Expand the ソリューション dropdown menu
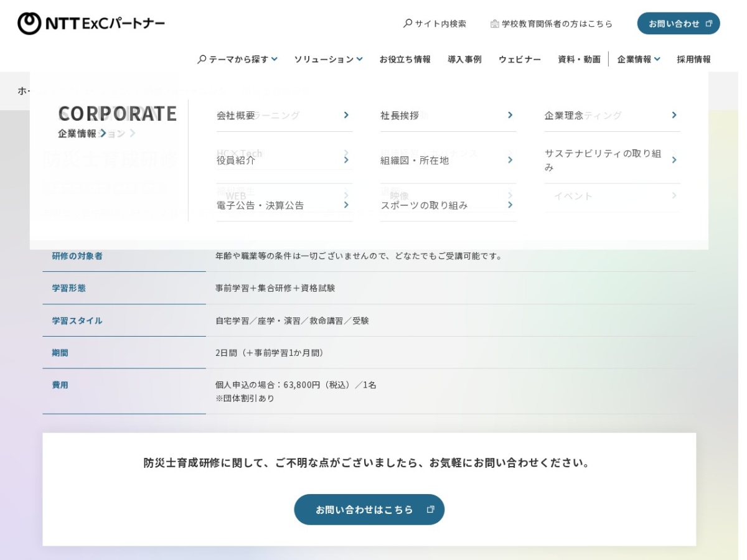The image size is (747, 560). pos(328,59)
